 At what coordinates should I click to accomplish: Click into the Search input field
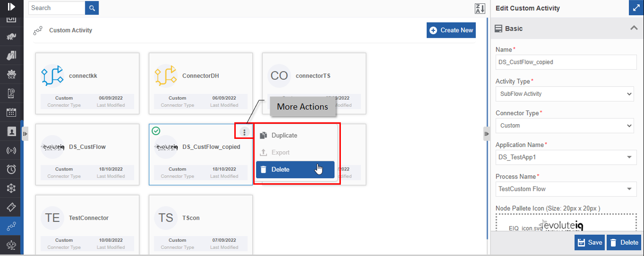pos(57,8)
